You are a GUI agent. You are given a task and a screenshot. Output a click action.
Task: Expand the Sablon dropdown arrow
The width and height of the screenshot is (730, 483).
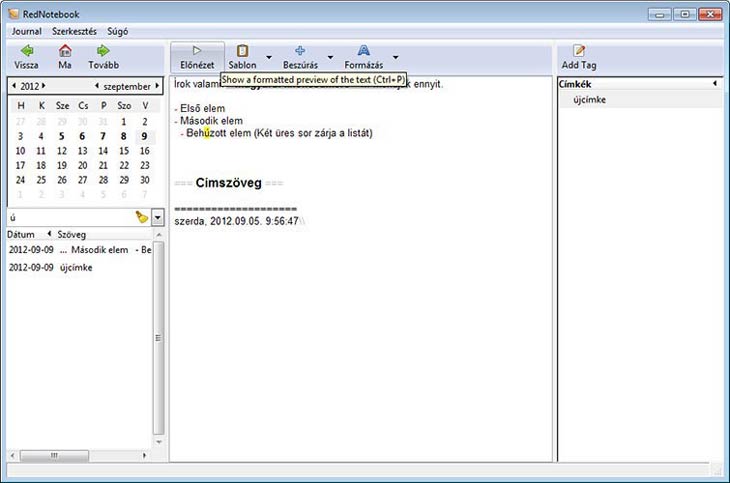click(270, 57)
